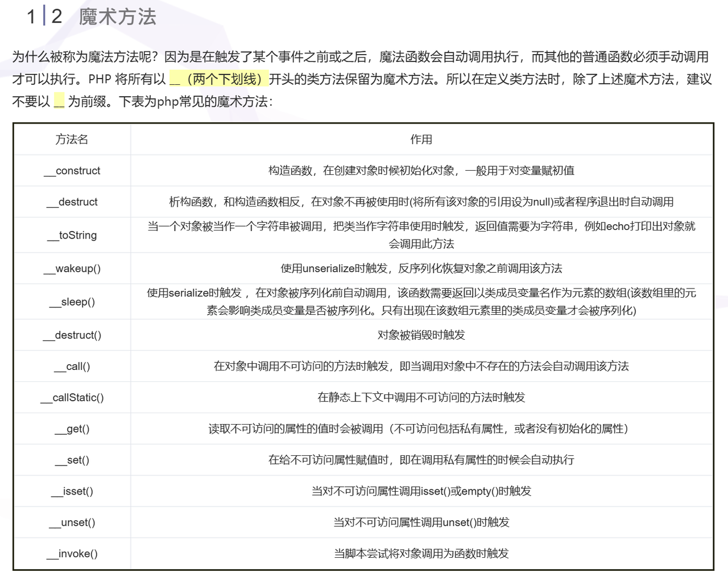Click description starting 读取不可访问的属性的值
Image resolution: width=728 pixels, height=576 pixels.
[421, 429]
